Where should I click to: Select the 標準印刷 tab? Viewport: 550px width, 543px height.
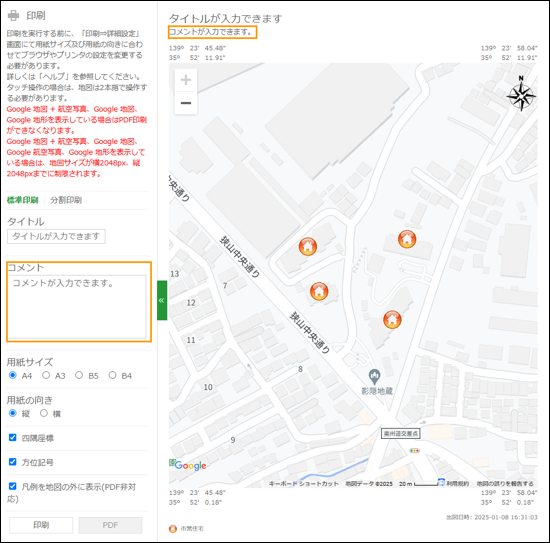22,200
